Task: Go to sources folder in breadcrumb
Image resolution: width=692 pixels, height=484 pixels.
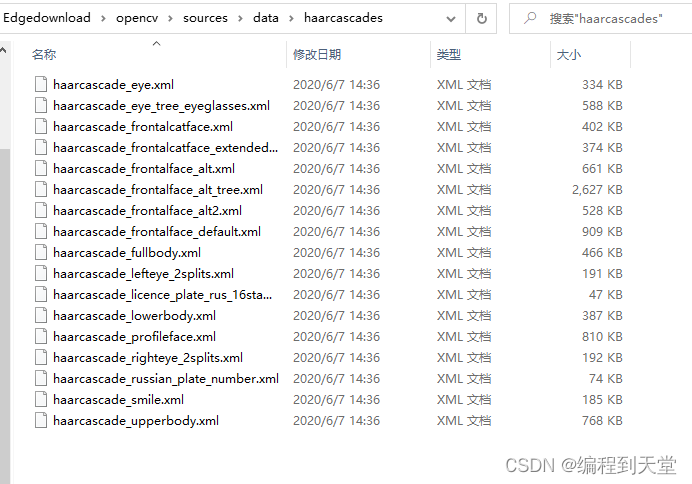Action: 205,18
